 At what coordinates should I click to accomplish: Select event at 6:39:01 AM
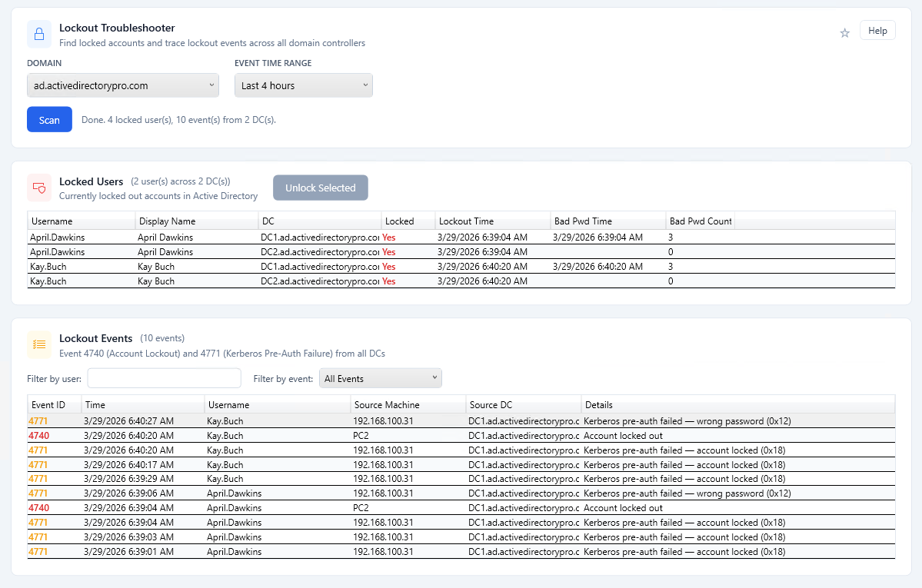pos(461,552)
